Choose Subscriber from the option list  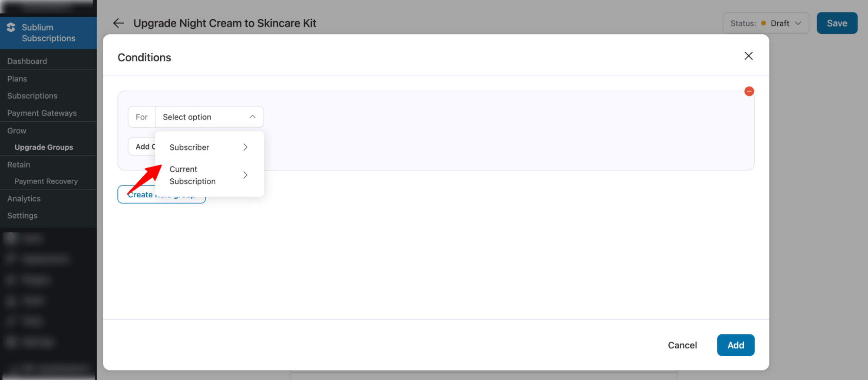click(x=190, y=147)
